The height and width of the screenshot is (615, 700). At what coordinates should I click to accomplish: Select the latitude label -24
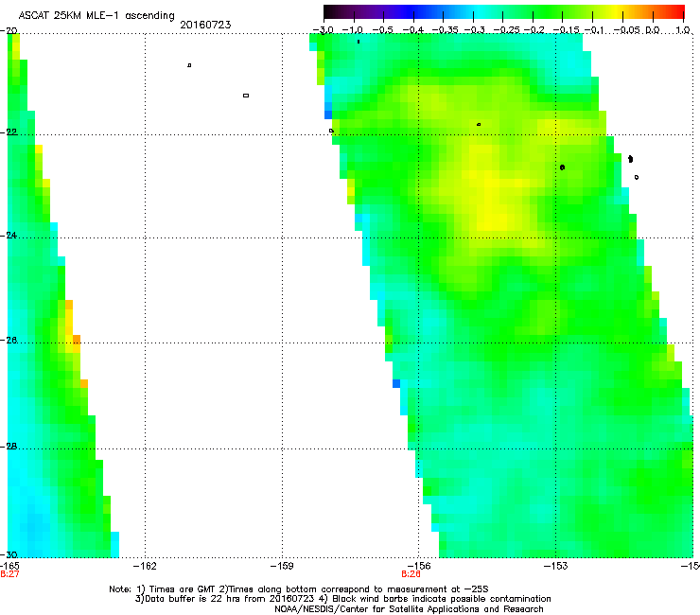pos(9,236)
